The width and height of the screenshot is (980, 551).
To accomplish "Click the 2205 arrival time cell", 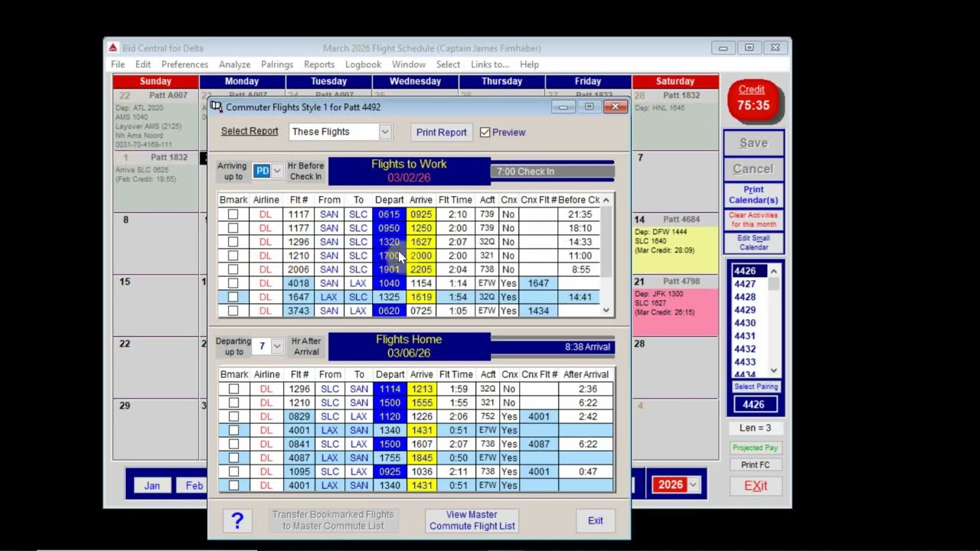I will click(x=421, y=269).
